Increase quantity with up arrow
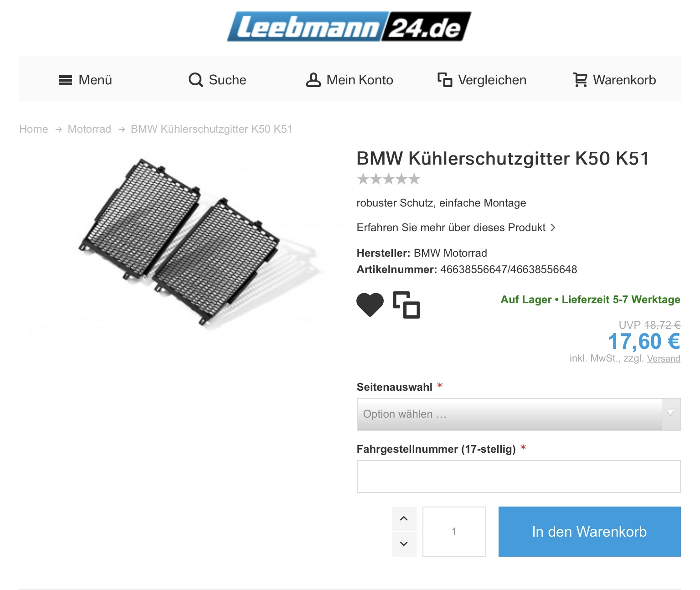The width and height of the screenshot is (700, 590). point(404,519)
